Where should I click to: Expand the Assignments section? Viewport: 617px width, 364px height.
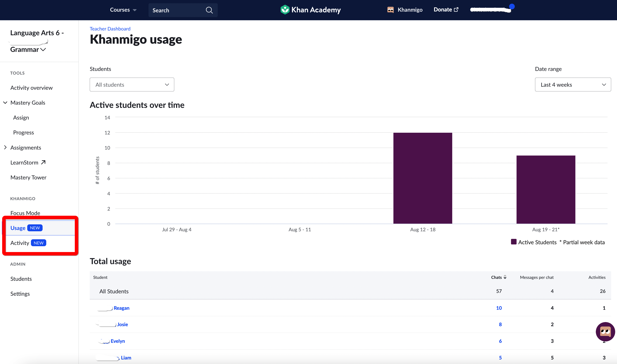(5, 147)
